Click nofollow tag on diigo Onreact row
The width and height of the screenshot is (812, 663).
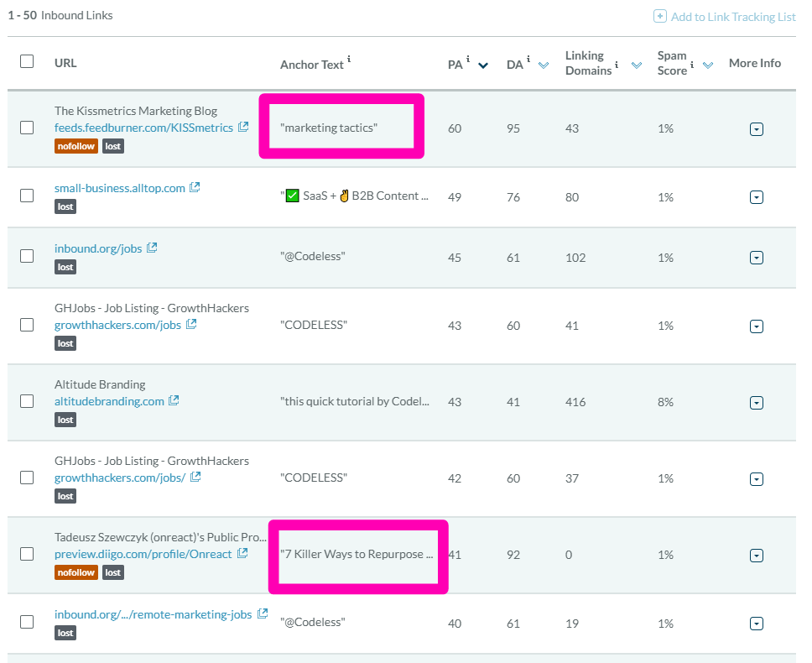click(x=76, y=572)
